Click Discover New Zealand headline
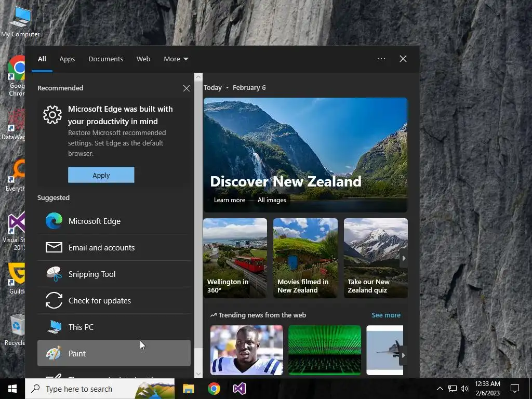532x399 pixels. tap(286, 181)
